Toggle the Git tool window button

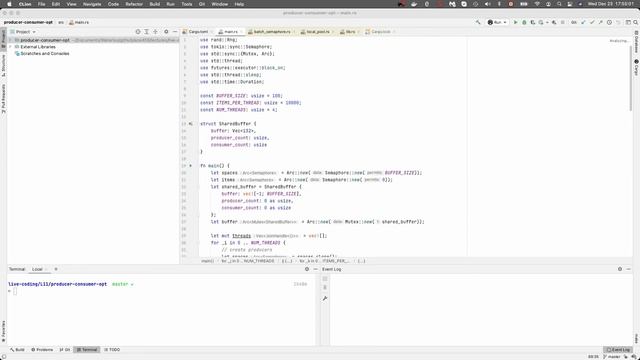65,350
